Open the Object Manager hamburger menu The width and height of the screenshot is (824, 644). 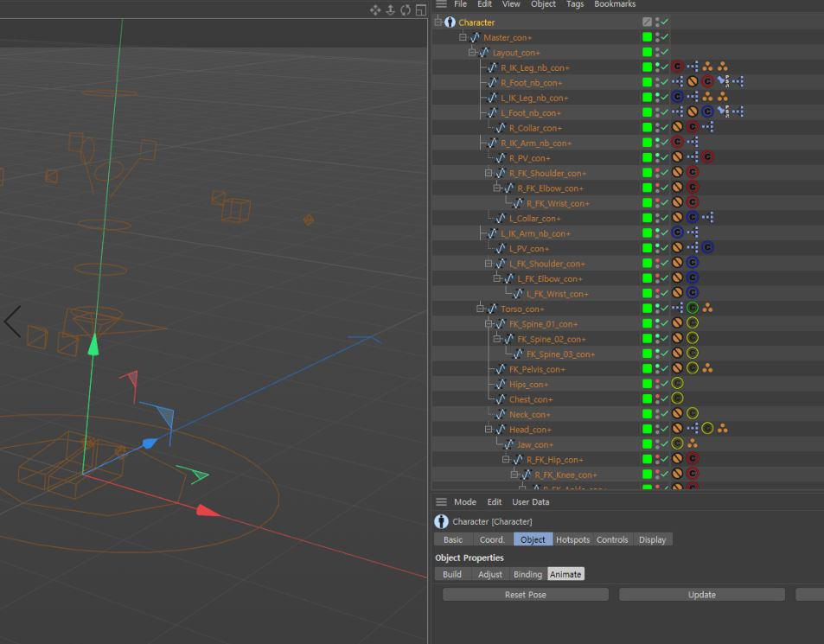pos(441,4)
